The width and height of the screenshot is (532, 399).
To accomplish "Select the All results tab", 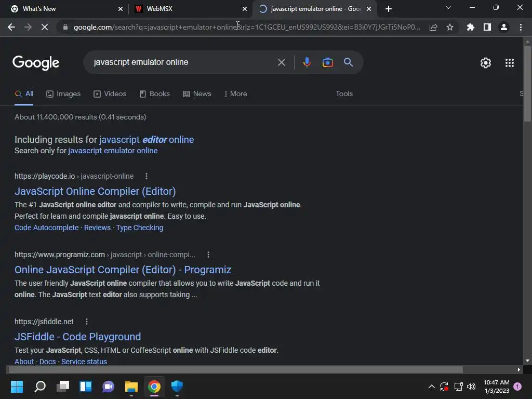I will point(24,94).
